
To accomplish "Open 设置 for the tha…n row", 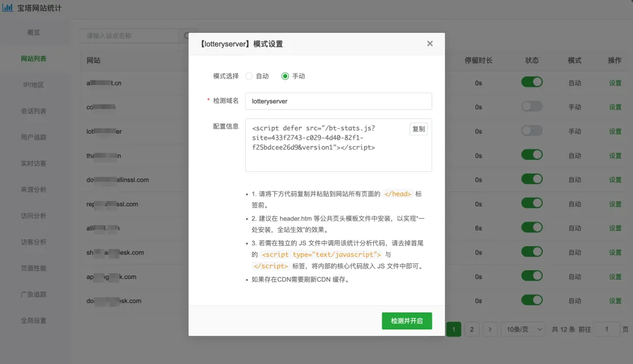I will pyautogui.click(x=615, y=156).
